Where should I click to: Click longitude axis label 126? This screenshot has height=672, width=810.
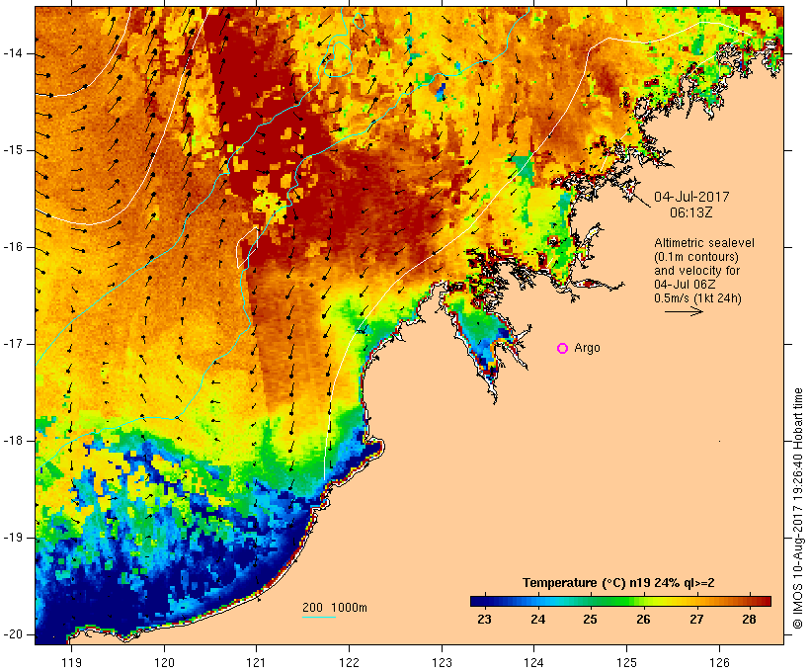(719, 662)
